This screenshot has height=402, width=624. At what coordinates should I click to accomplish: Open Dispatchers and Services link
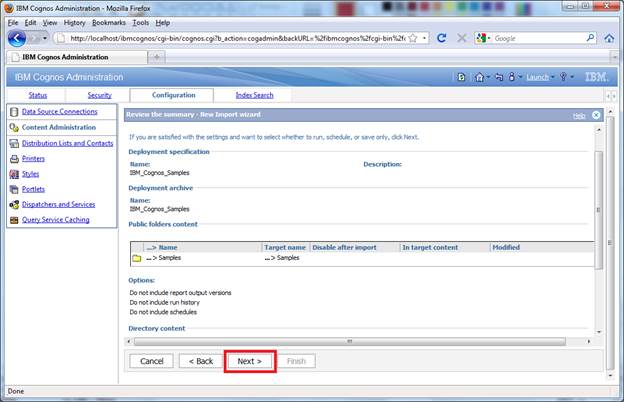click(x=58, y=204)
